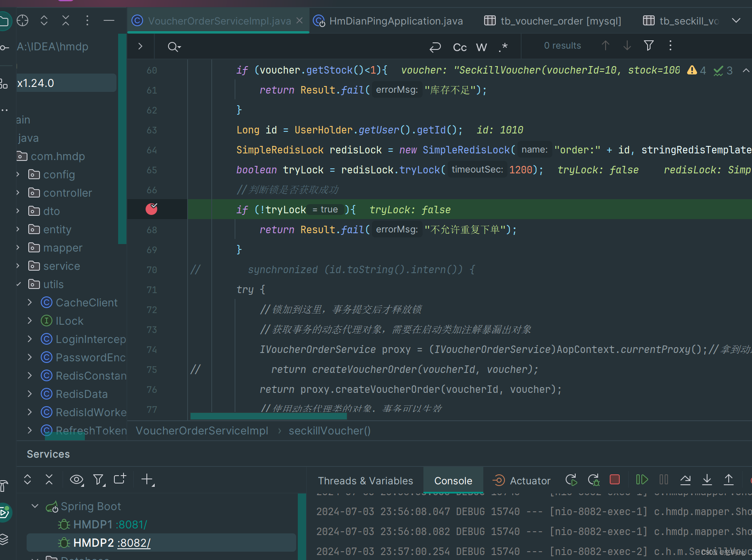The image size is (752, 560).
Task: Toggle Whole Words (W) search option
Action: point(481,47)
